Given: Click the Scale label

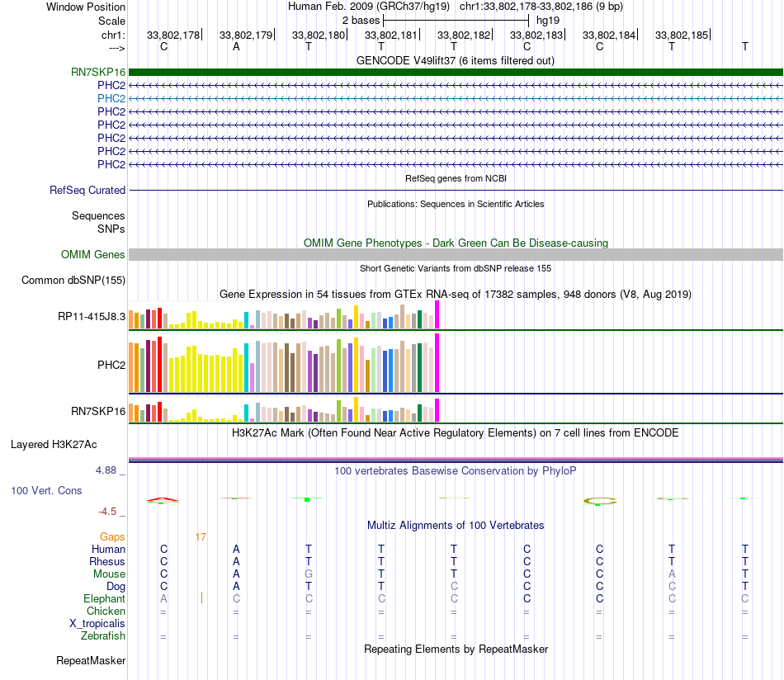Looking at the screenshot, I should [x=111, y=21].
